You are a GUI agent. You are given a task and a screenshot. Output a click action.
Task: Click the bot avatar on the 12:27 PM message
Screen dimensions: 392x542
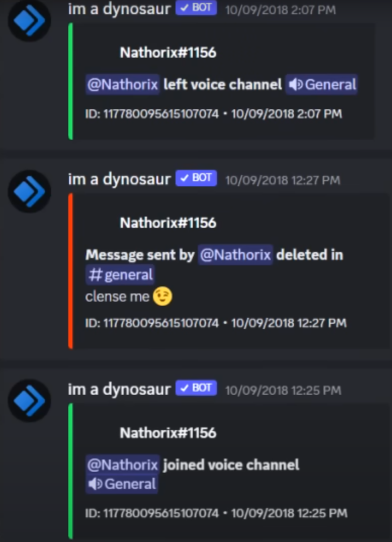[x=29, y=191]
